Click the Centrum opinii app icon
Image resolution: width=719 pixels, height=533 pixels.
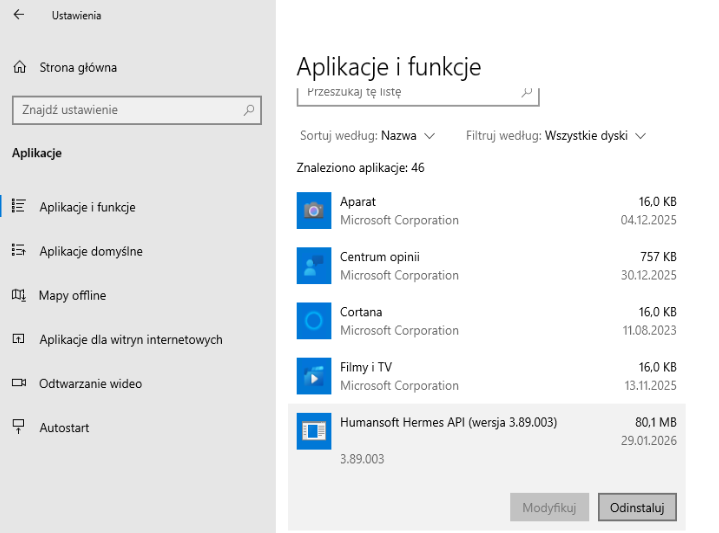pos(314,266)
